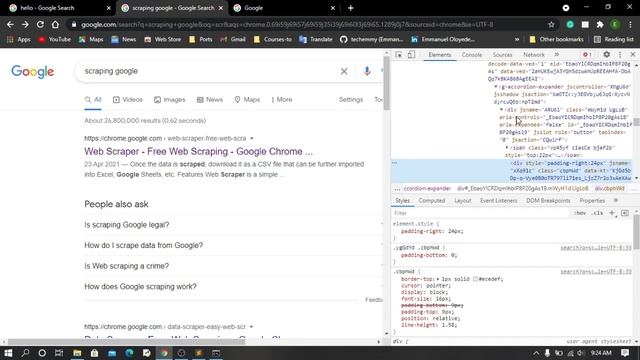Image resolution: width=640 pixels, height=360 pixels.
Task: Show more DevTools panels chevron
Action: pyautogui.click(x=556, y=55)
